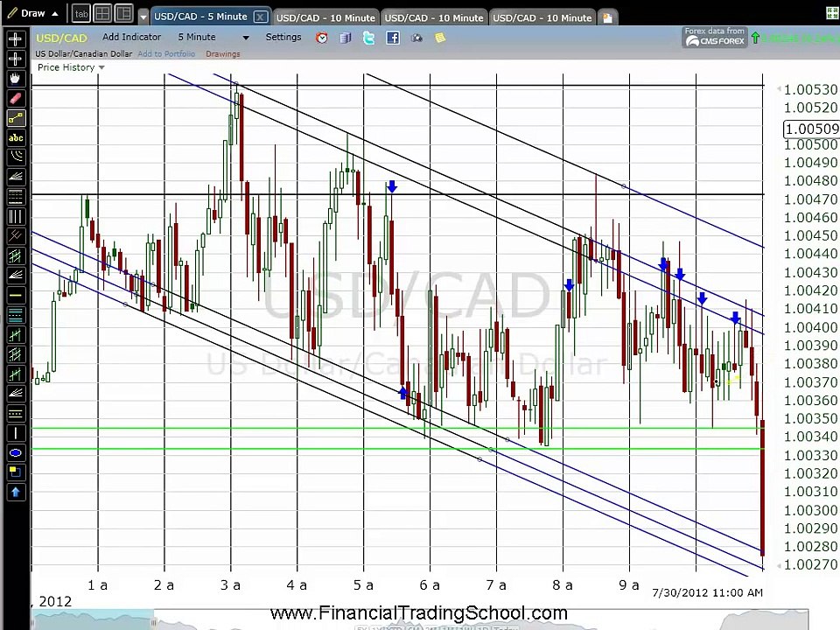Image resolution: width=840 pixels, height=630 pixels.
Task: Open a new chart tab
Action: point(607,17)
